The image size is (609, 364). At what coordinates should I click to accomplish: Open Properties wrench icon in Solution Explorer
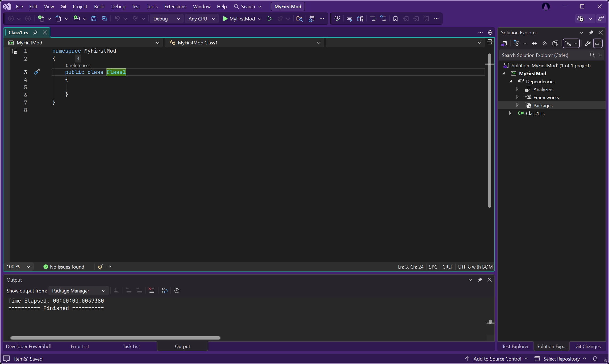tap(587, 43)
